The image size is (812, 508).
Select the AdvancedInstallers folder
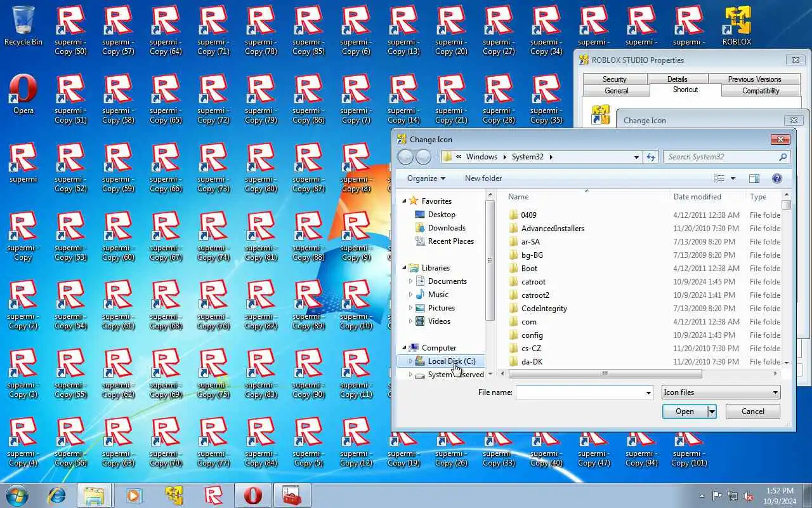pyautogui.click(x=553, y=228)
